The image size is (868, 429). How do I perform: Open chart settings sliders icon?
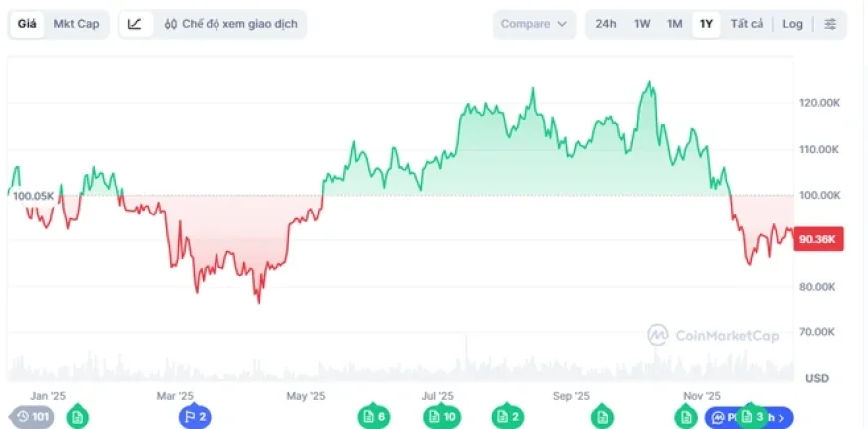click(830, 24)
